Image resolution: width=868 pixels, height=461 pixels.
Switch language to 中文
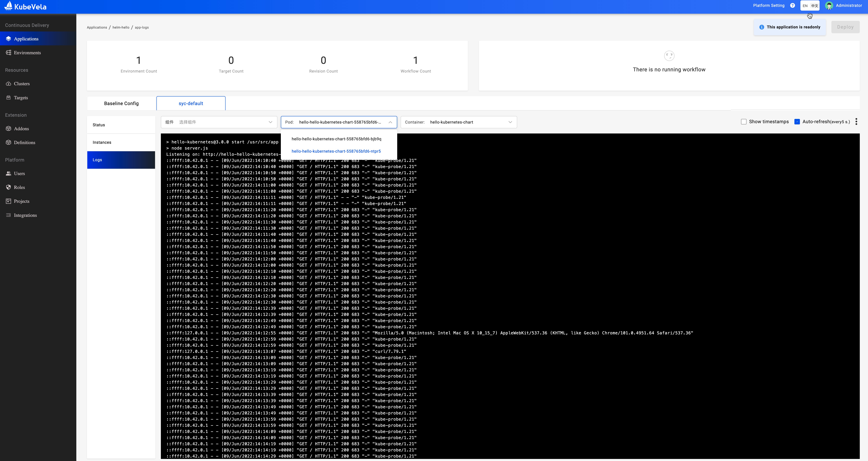(814, 6)
